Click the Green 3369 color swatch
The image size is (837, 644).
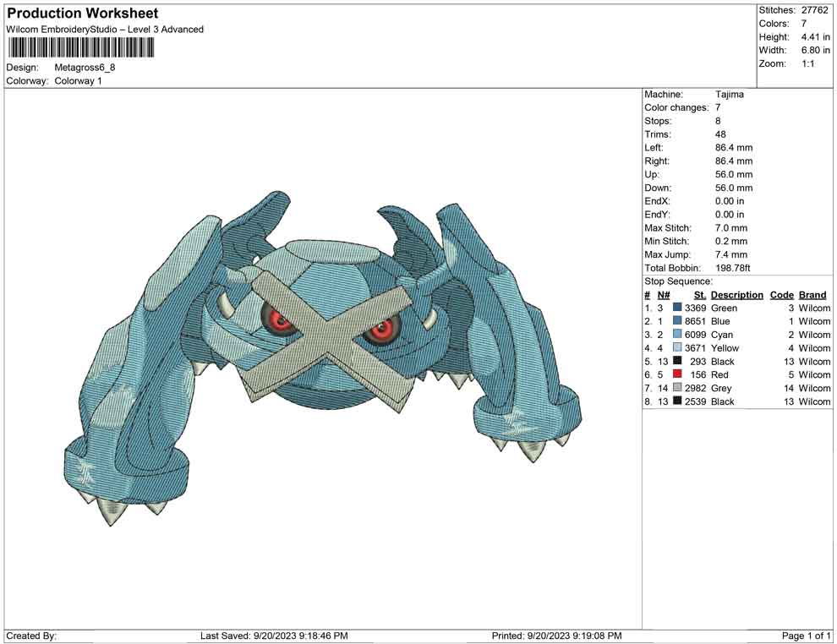point(677,308)
